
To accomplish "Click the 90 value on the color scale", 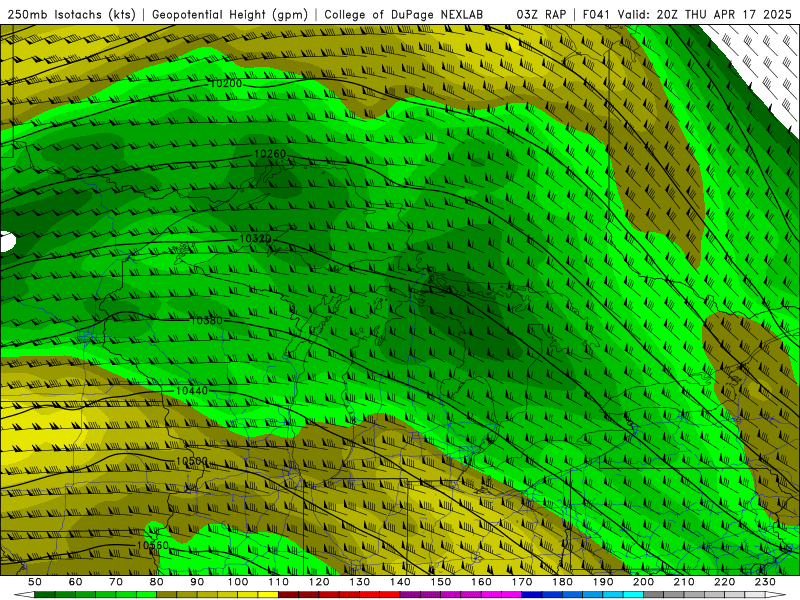I will point(197,582).
